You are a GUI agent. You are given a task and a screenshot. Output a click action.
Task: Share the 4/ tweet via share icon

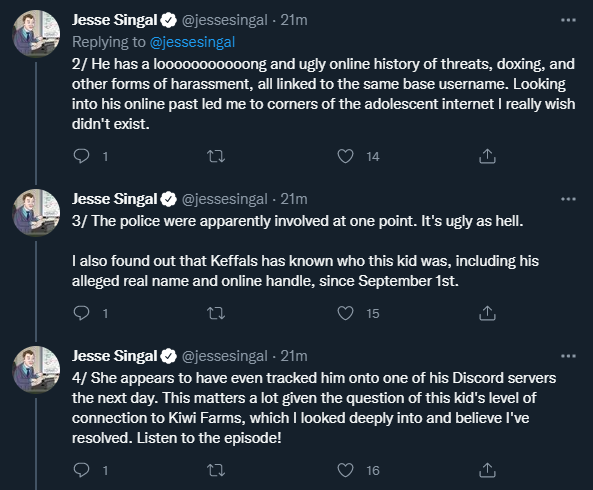coord(487,470)
